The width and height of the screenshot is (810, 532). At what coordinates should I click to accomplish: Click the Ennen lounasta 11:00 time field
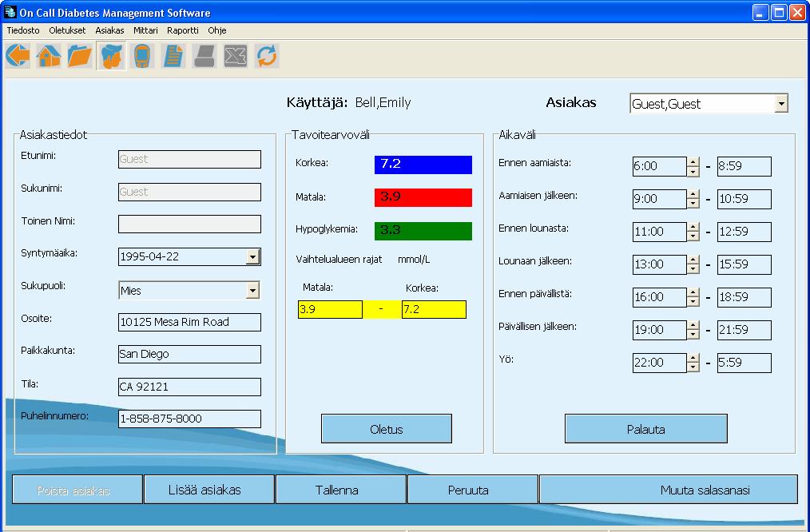[660, 232]
